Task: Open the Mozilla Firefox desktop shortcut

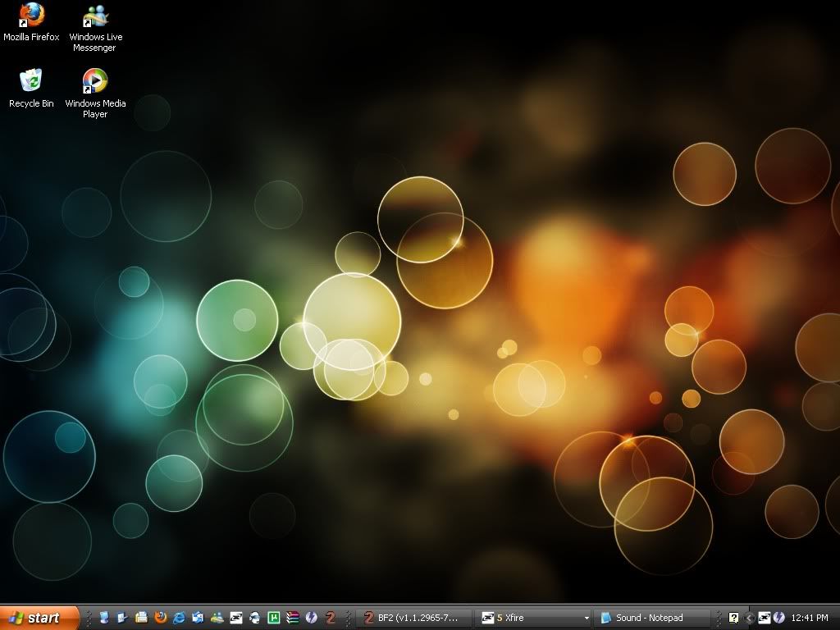Action: pyautogui.click(x=31, y=22)
